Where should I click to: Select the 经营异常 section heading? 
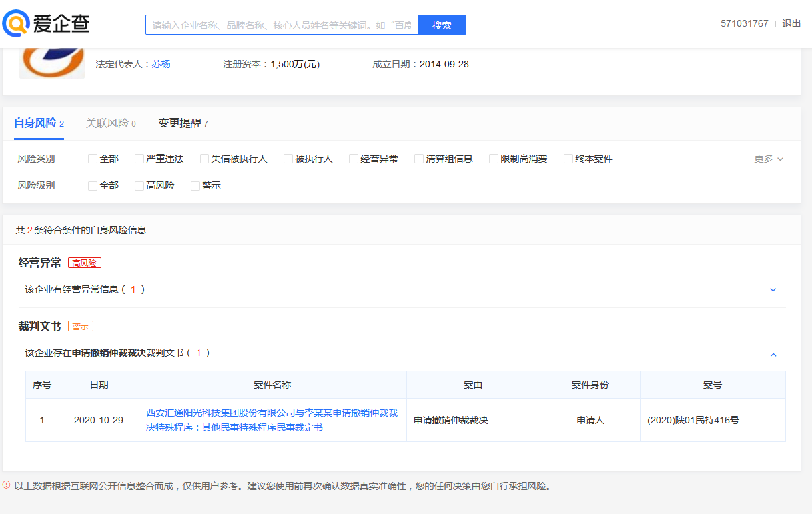point(39,263)
